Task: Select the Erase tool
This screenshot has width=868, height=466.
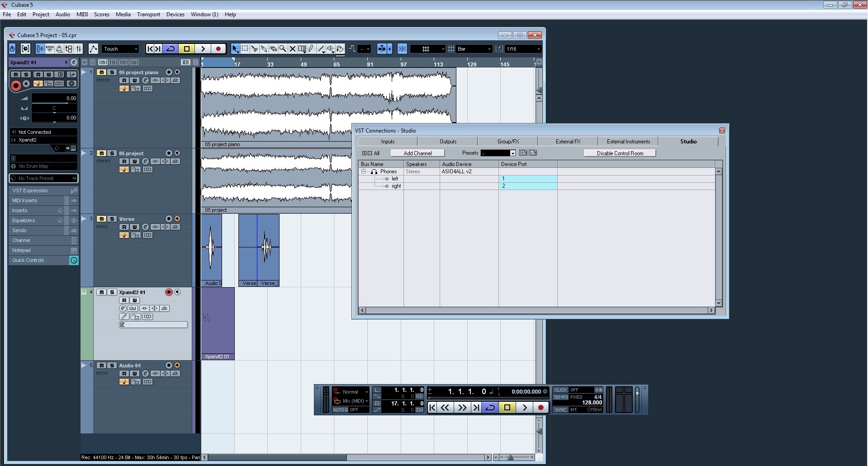Action: point(273,49)
